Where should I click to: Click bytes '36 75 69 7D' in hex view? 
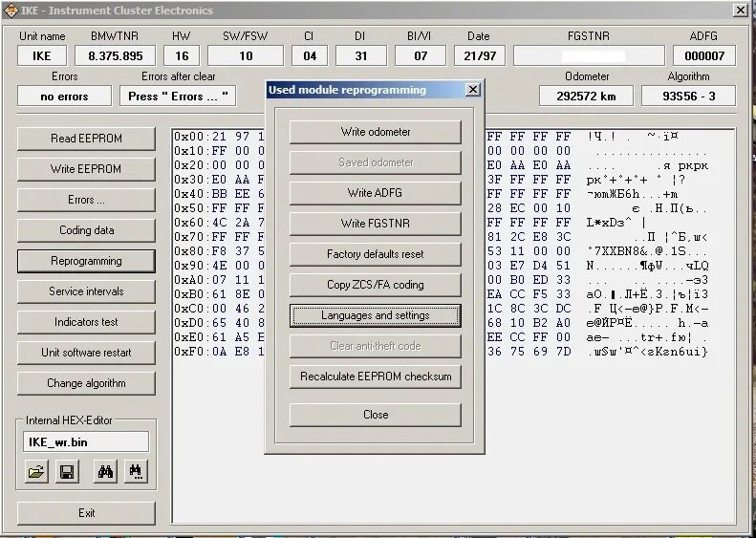(529, 352)
